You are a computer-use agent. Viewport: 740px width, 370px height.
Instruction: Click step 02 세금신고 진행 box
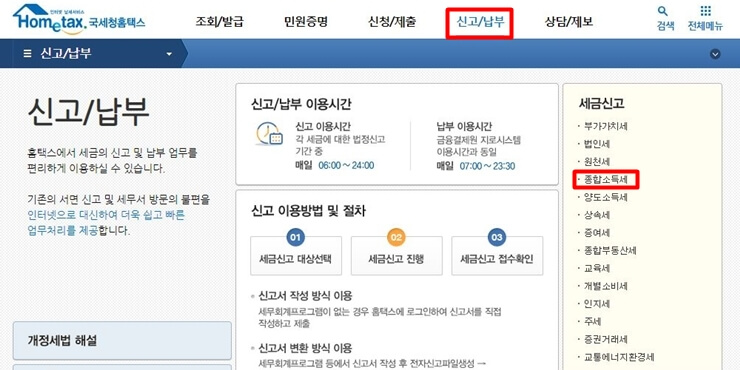[396, 255]
